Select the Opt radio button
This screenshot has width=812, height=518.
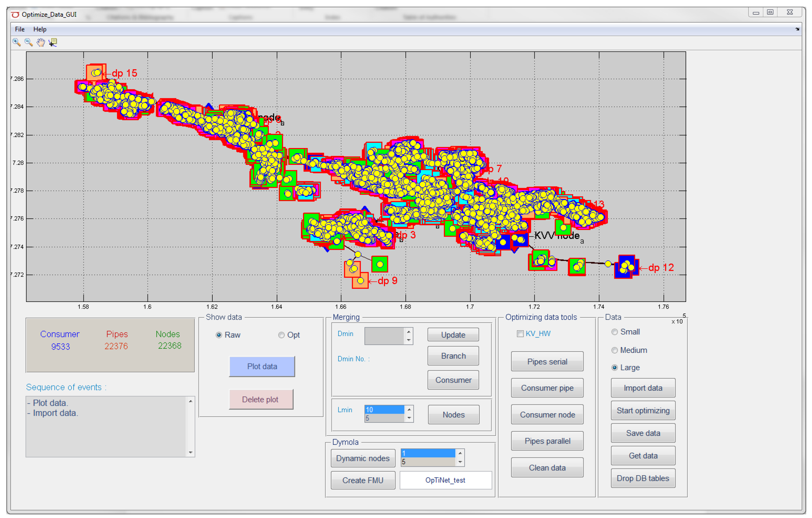[281, 335]
